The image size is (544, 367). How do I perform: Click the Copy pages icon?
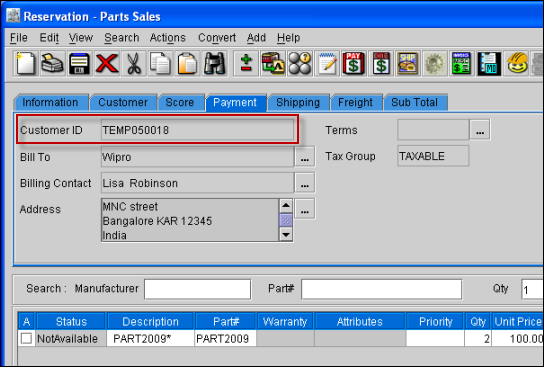[x=160, y=63]
